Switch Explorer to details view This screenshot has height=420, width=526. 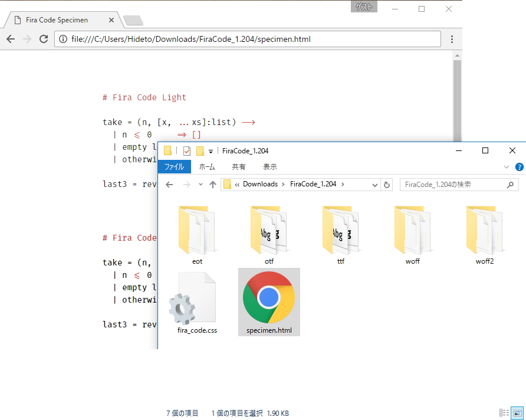[x=504, y=413]
